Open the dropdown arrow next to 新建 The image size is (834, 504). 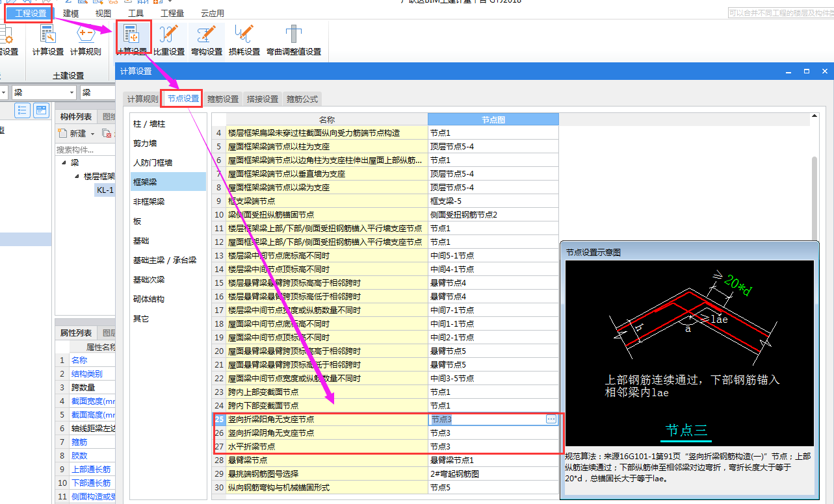coord(92,134)
